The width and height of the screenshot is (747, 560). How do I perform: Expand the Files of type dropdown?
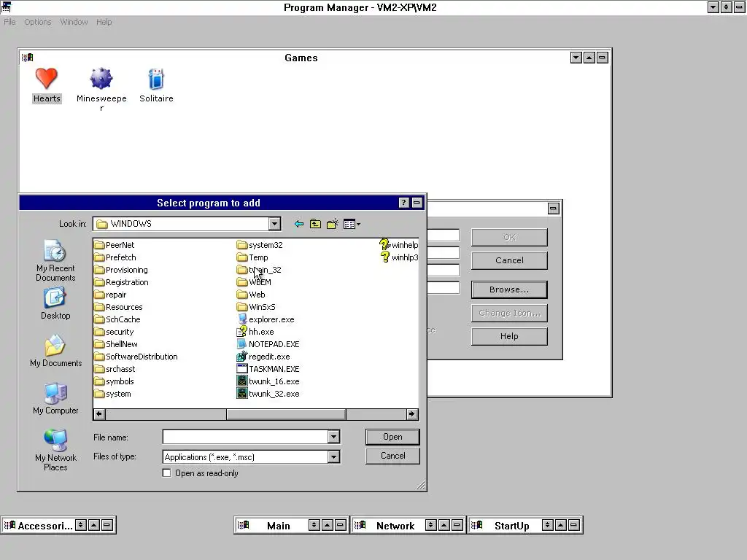tap(333, 457)
